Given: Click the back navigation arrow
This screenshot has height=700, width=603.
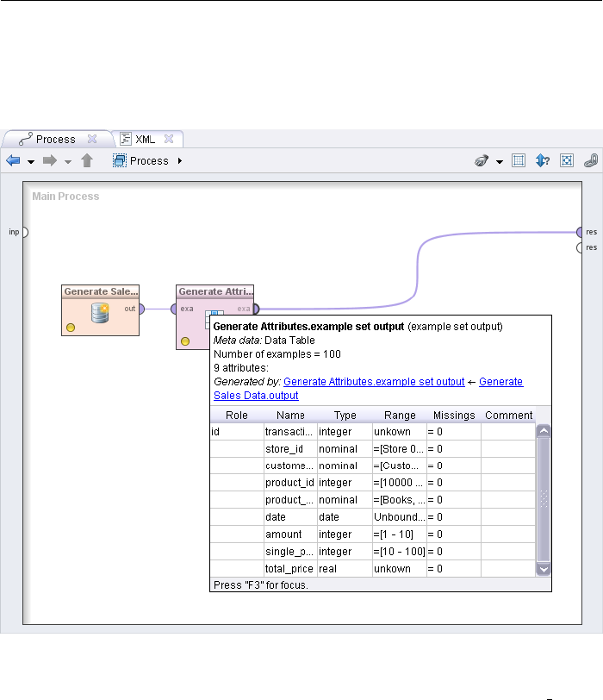Looking at the screenshot, I should coord(13,160).
